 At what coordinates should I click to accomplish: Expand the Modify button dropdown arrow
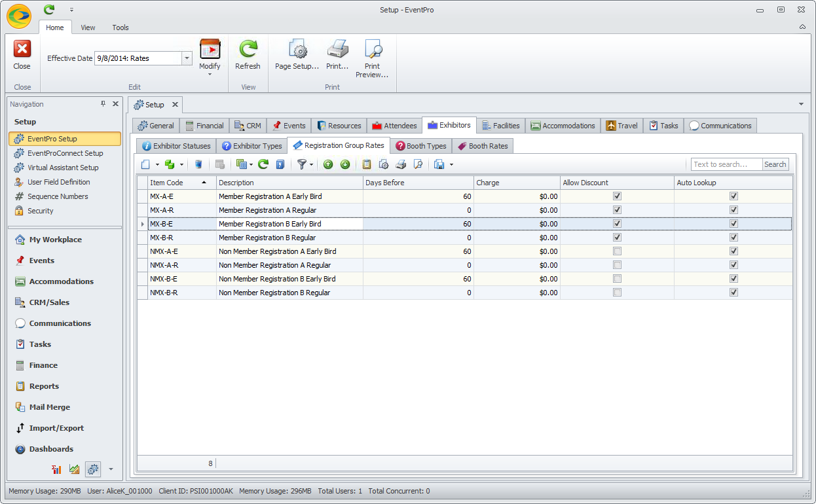point(210,74)
